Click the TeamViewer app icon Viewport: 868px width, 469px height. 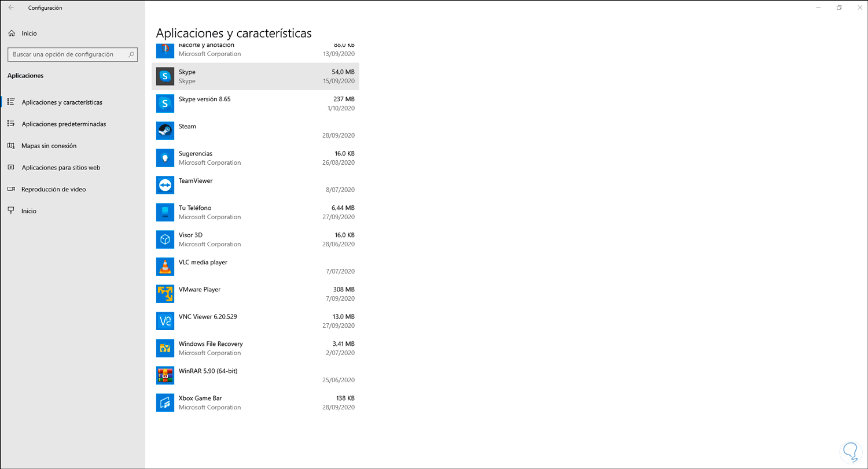(165, 185)
